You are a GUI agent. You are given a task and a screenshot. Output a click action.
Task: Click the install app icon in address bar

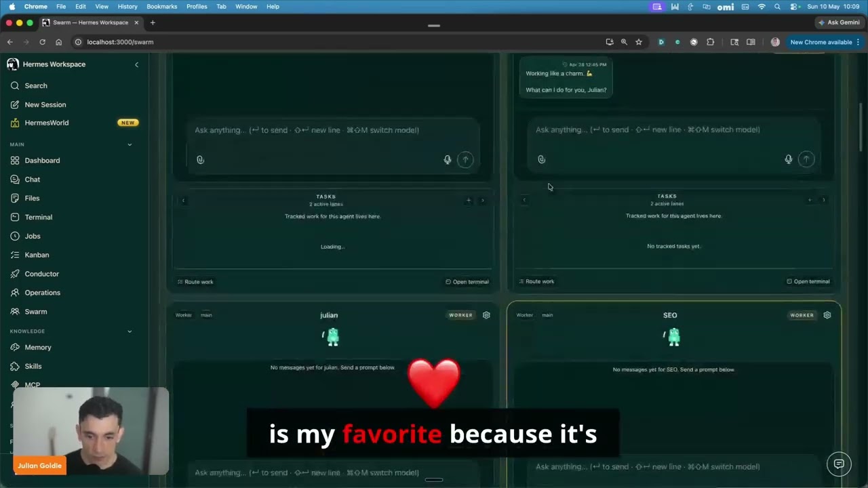pyautogui.click(x=610, y=42)
